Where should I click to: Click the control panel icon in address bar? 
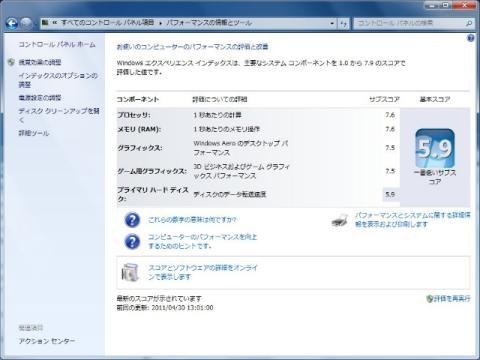click(45, 23)
